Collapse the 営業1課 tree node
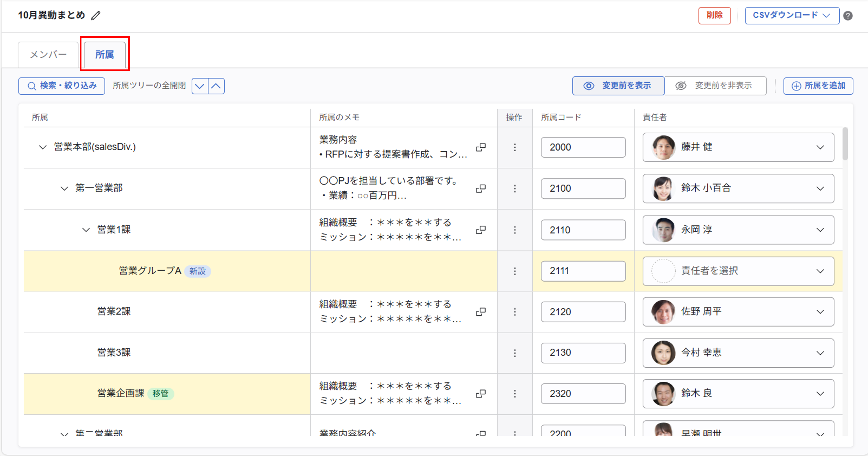868x456 pixels. pyautogui.click(x=86, y=230)
